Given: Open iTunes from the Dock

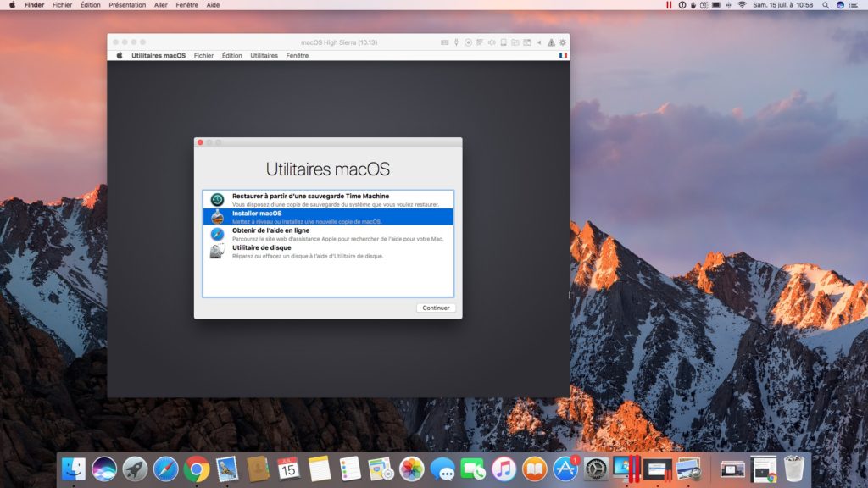Looking at the screenshot, I should [x=504, y=469].
